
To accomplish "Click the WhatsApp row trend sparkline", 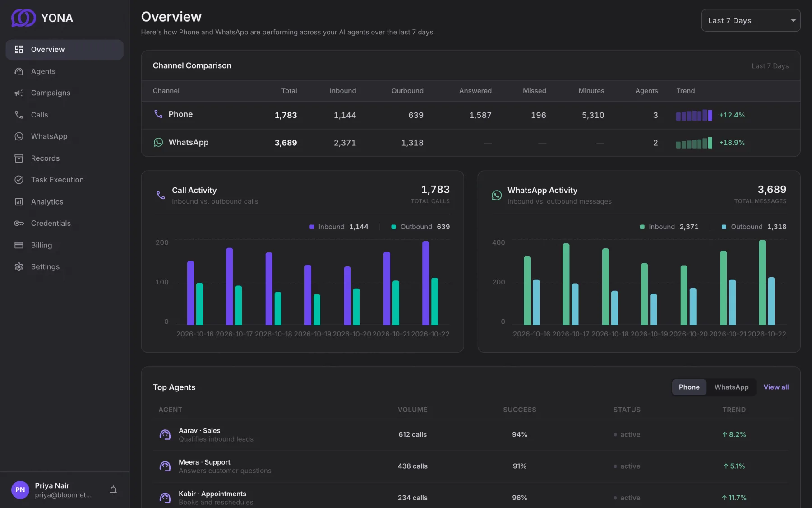I will [694, 143].
